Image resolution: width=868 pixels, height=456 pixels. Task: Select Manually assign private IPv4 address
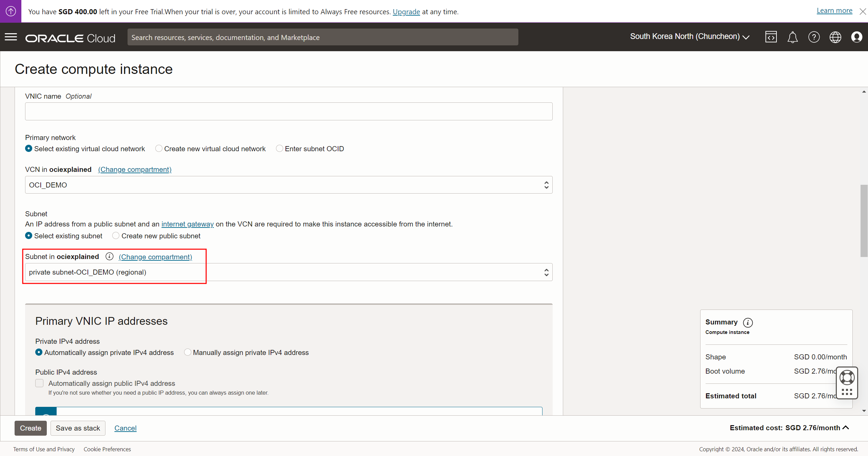188,352
